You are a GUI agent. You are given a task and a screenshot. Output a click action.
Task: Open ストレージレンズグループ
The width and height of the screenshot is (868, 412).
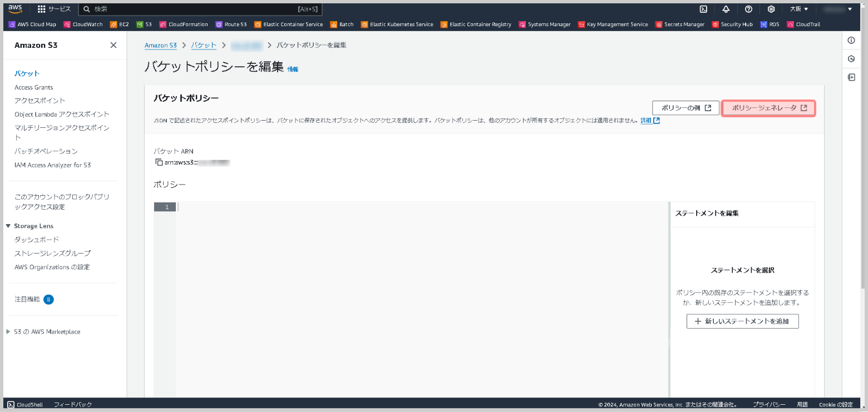pos(53,253)
